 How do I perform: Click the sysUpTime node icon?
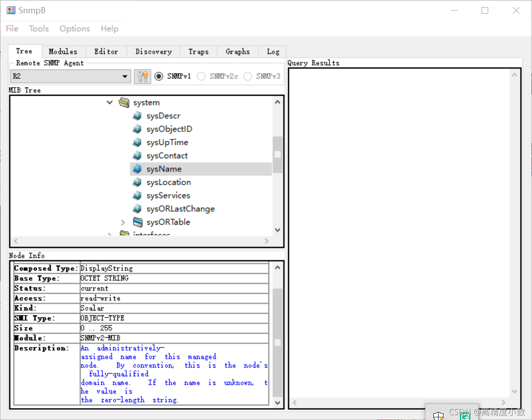coord(137,143)
